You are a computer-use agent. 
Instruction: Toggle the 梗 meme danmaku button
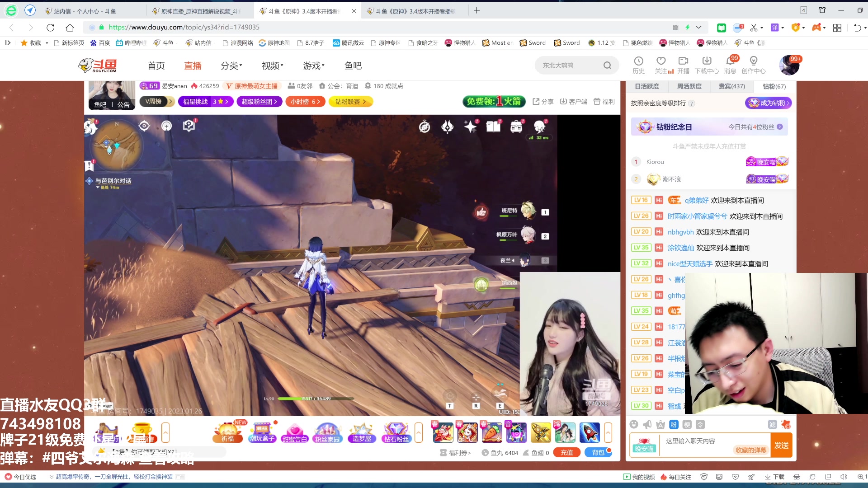click(x=687, y=424)
